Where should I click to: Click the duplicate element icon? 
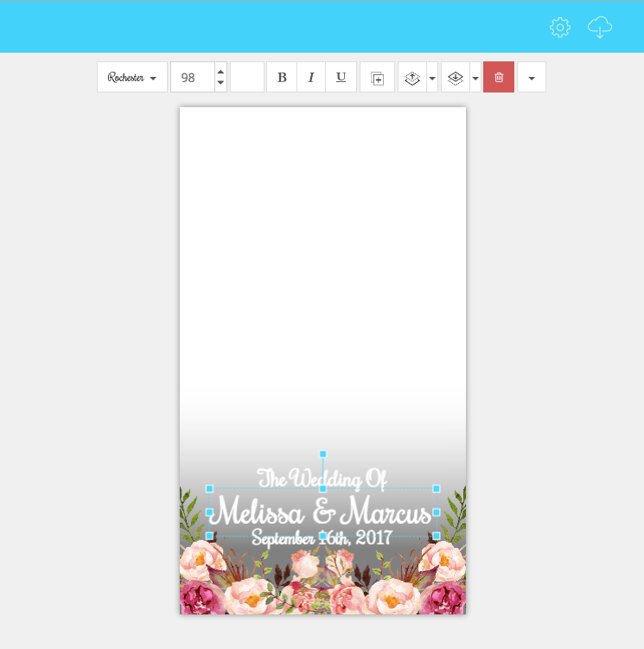[x=377, y=78]
